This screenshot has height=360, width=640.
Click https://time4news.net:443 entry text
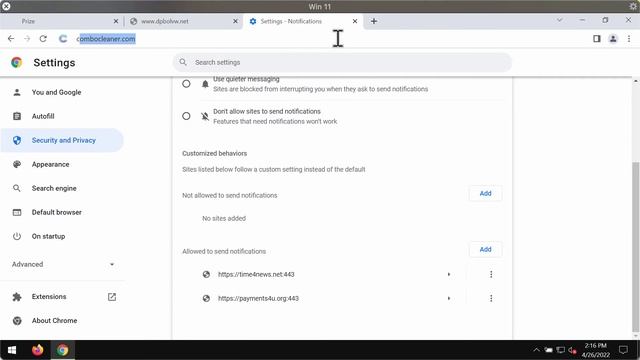[x=256, y=274]
